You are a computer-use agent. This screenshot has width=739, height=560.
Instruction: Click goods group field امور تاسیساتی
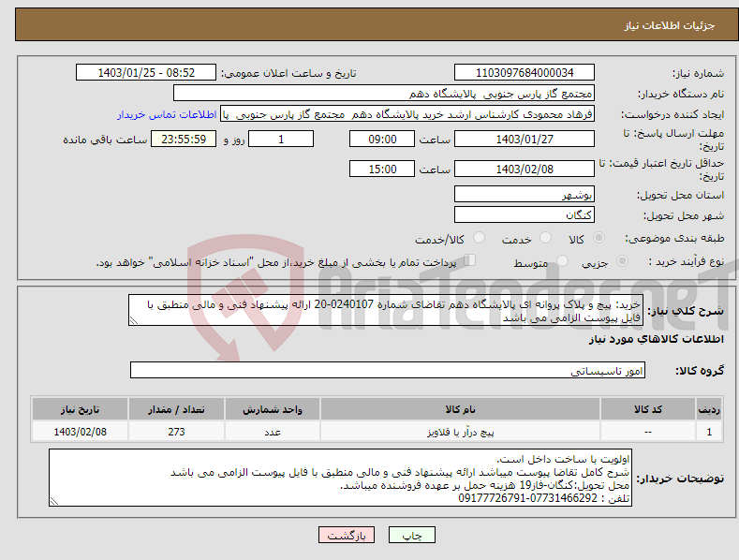tap(388, 371)
